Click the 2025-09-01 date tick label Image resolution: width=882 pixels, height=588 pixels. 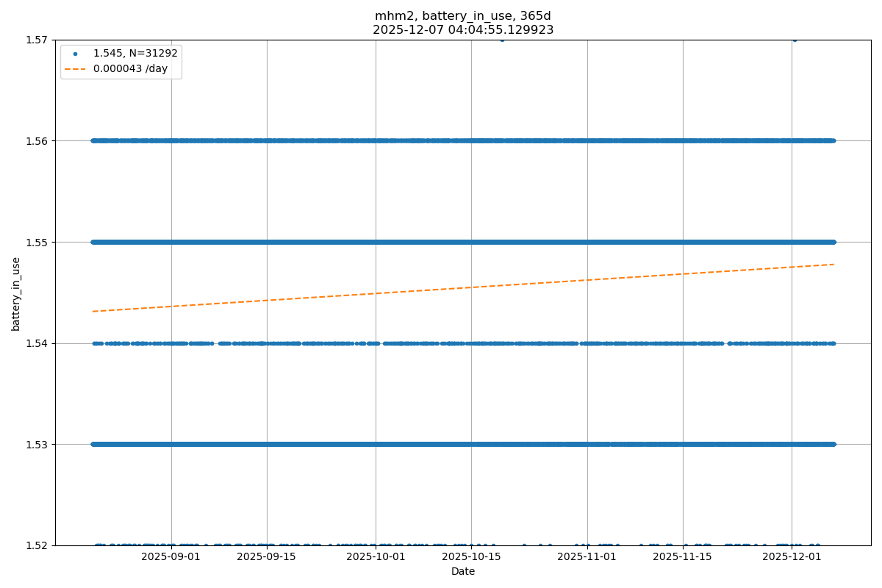click(171, 557)
